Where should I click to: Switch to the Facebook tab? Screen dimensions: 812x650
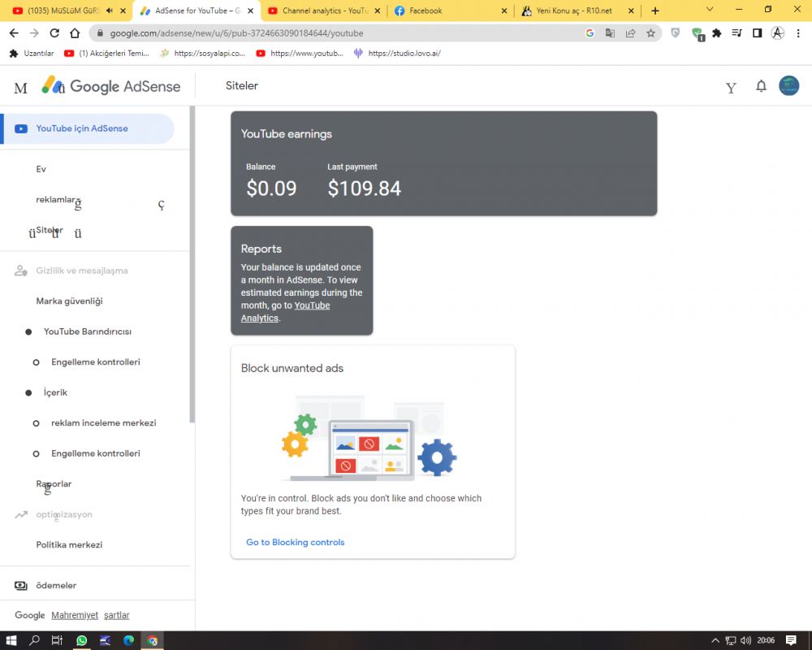coord(451,11)
